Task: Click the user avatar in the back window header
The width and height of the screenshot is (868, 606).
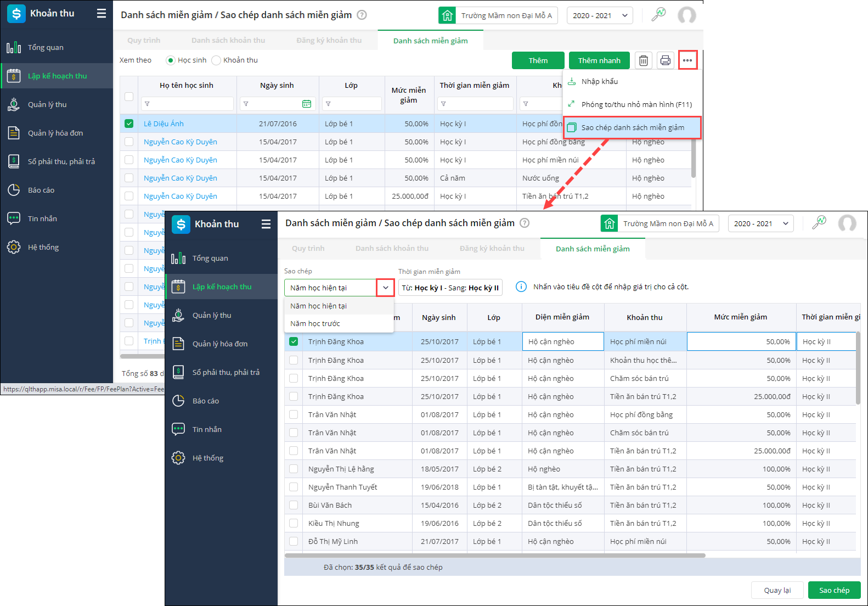Action: pyautogui.click(x=687, y=15)
